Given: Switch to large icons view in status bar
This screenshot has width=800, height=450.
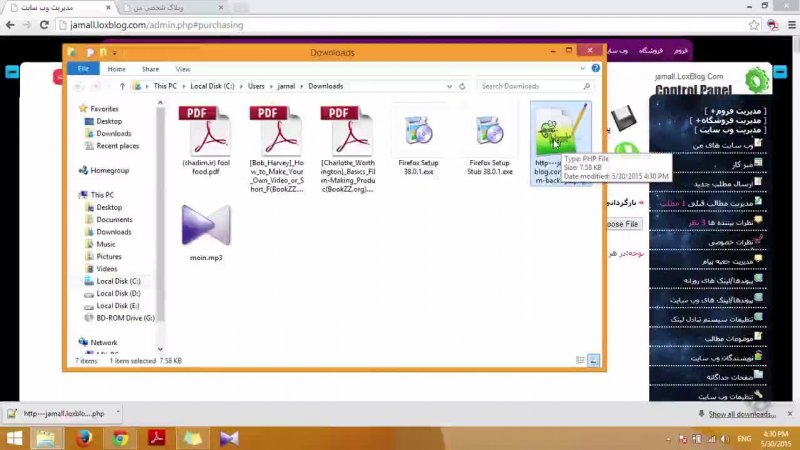Looking at the screenshot, I should coord(594,360).
